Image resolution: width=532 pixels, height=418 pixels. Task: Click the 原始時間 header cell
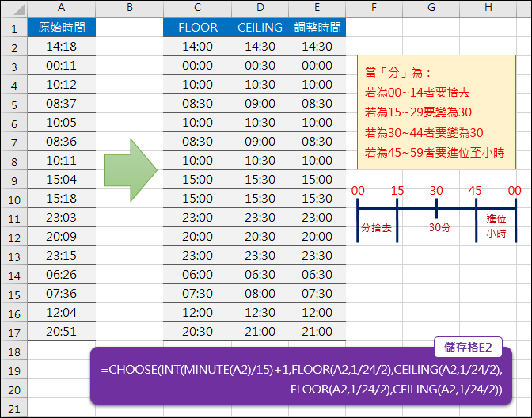tap(62, 28)
